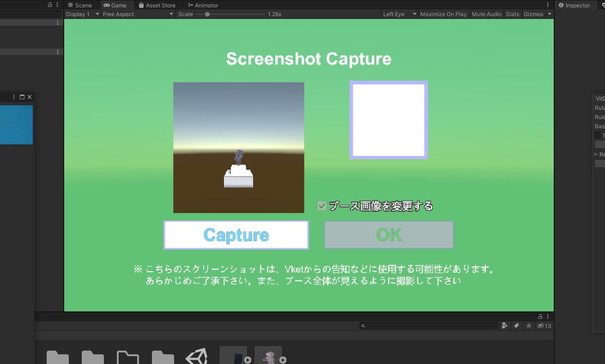Screen dimensions: 605x364
Task: Select the second folder asset
Action: 93,357
